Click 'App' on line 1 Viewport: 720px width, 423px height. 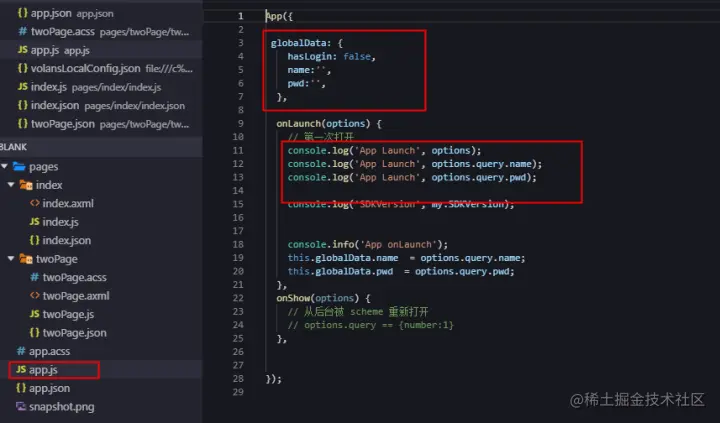click(x=274, y=17)
